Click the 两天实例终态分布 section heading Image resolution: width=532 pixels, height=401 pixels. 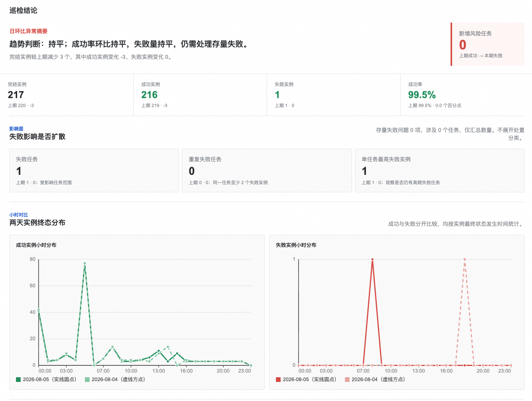[37, 223]
